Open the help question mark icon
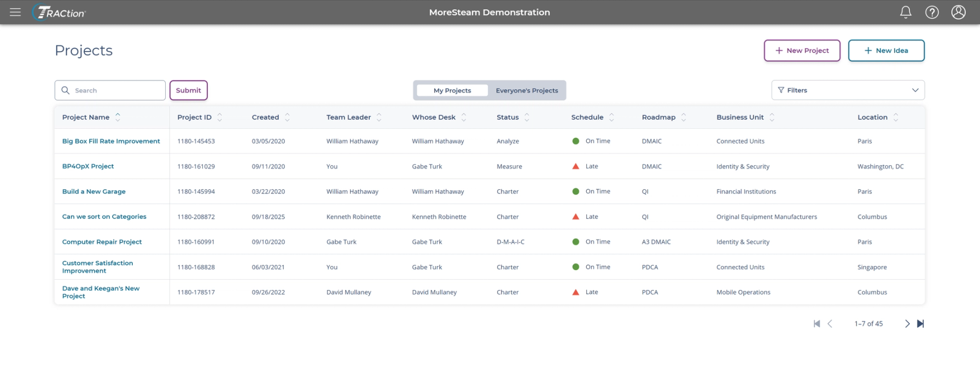Viewport: 980px width, 370px height. (932, 12)
